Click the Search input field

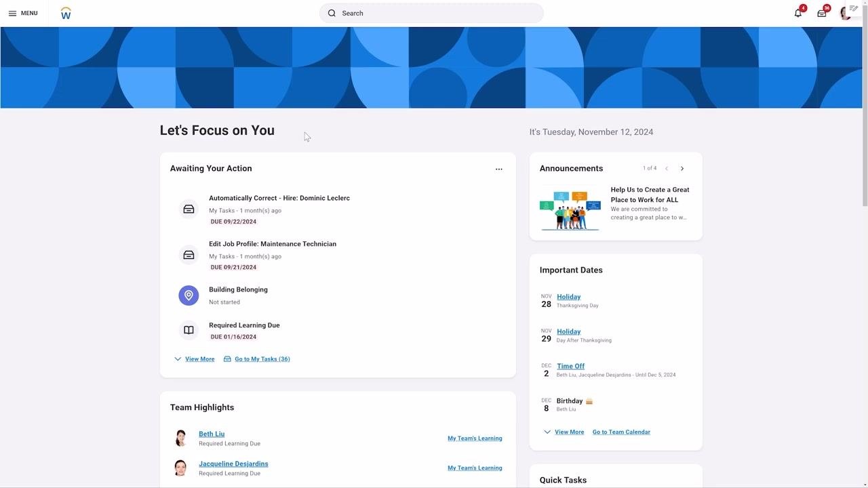[x=431, y=14]
